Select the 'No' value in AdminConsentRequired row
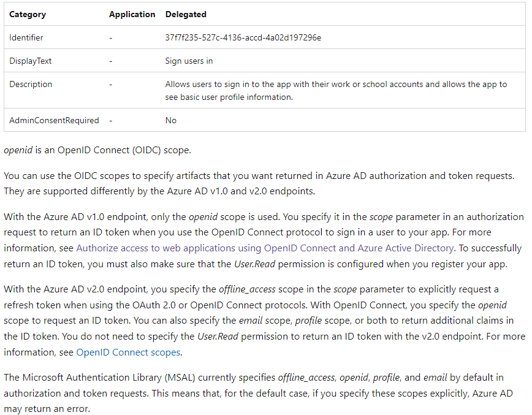532x415 pixels. click(170, 120)
